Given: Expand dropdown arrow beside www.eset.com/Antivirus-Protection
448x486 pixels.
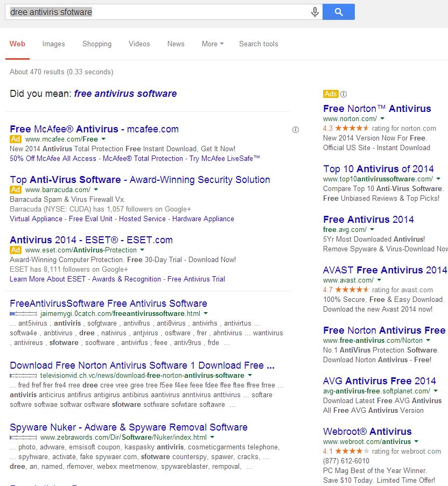Looking at the screenshot, I should (x=142, y=250).
